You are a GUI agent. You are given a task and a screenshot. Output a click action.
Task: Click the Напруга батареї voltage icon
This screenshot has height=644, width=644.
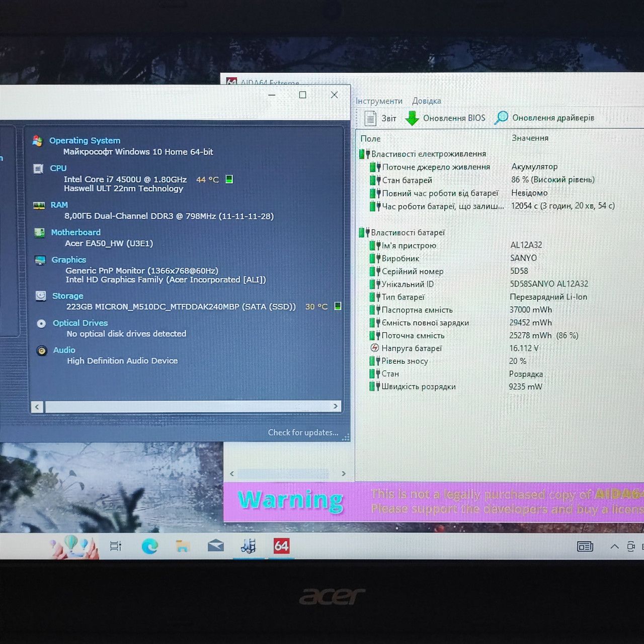[374, 348]
